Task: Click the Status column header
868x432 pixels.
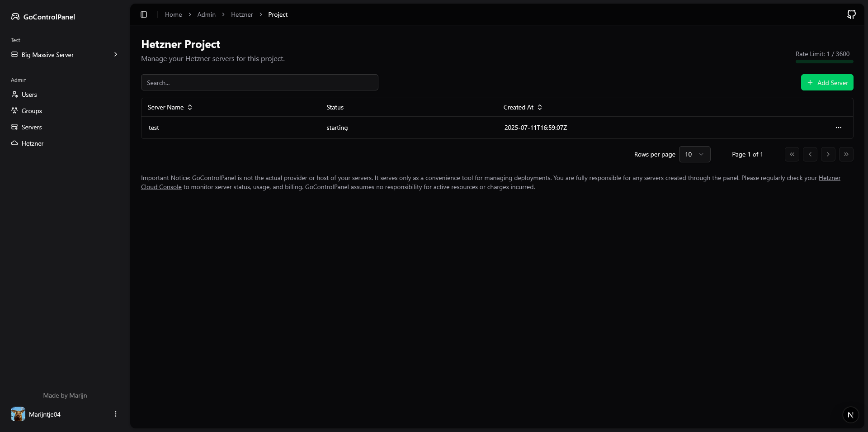Action: point(335,107)
